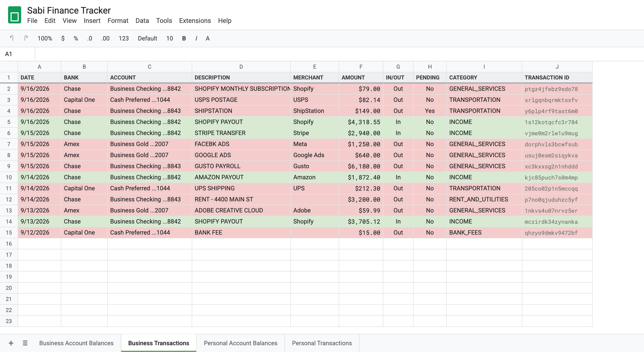This screenshot has width=644, height=352.
Task: Click RENT_AND_UTILITIES category cell
Action: point(484,199)
